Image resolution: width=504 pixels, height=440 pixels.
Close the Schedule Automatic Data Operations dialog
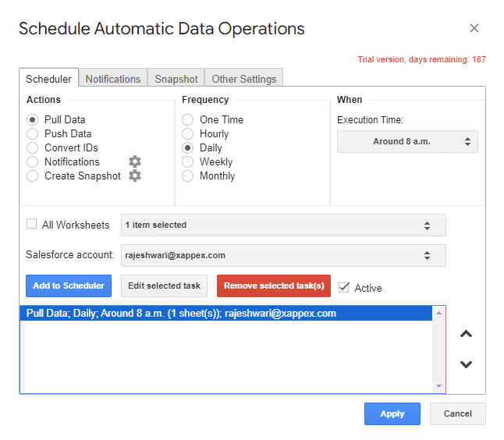tap(474, 29)
